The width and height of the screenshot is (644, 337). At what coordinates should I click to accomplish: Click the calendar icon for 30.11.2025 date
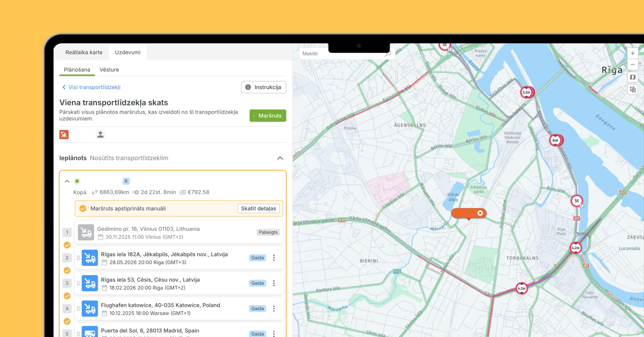click(x=101, y=237)
